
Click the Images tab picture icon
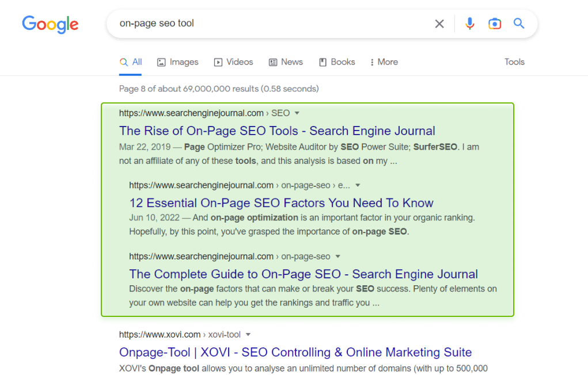pos(161,62)
